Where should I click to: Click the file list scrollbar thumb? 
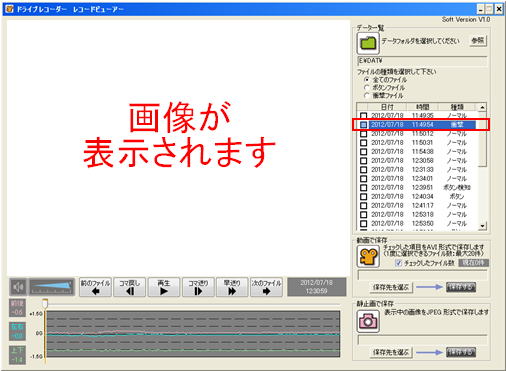[x=482, y=139]
